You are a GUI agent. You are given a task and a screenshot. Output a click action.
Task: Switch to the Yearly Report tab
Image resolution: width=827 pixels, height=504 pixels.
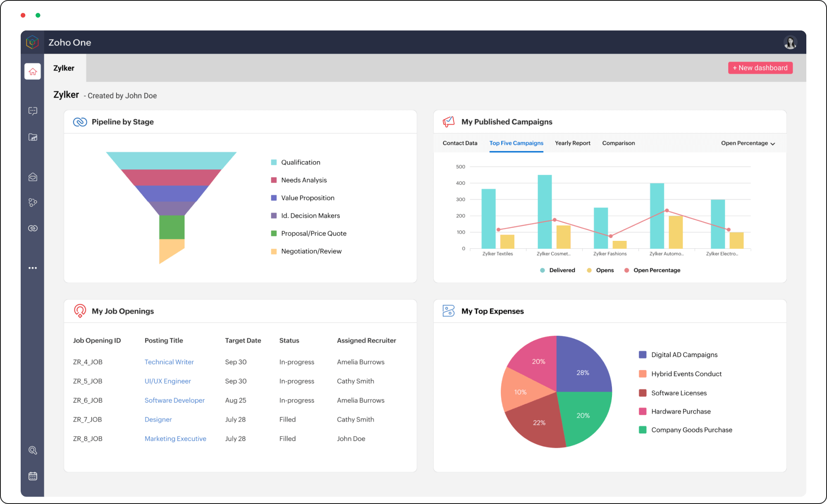tap(572, 143)
